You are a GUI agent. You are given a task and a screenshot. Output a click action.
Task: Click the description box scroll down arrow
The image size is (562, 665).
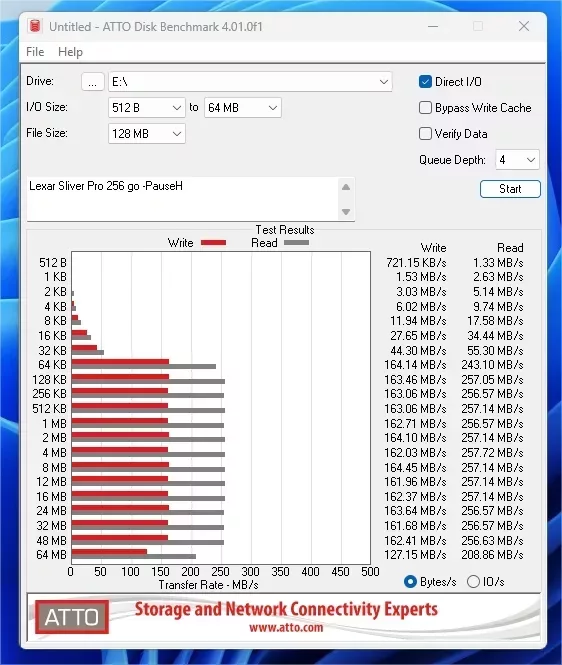[346, 212]
